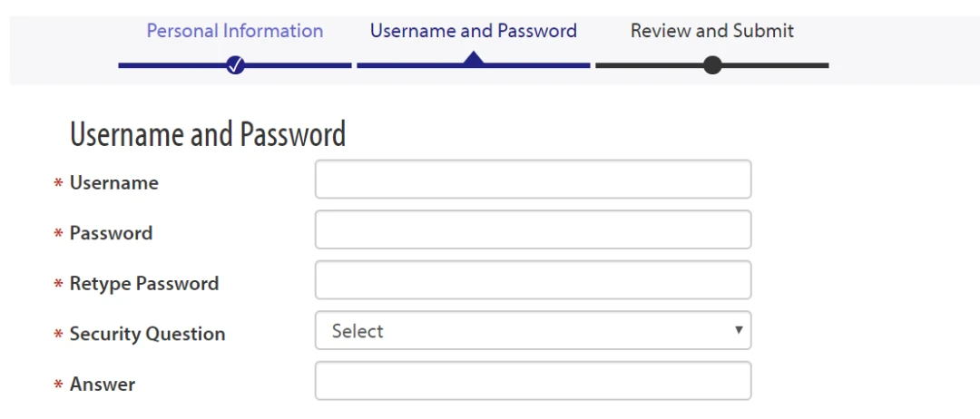Viewport: 980px width, 419px height.
Task: Click the triangle marker under Username and Password step
Action: [x=474, y=58]
